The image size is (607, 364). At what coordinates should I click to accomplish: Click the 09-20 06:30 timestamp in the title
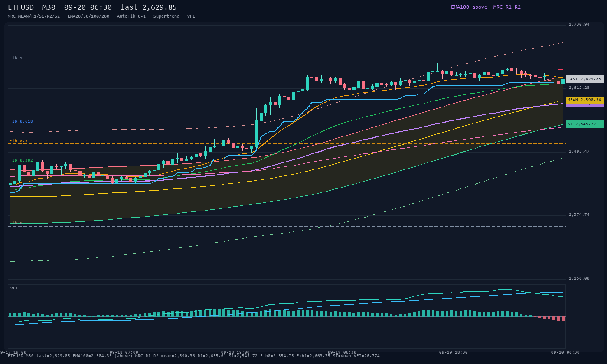click(x=88, y=7)
